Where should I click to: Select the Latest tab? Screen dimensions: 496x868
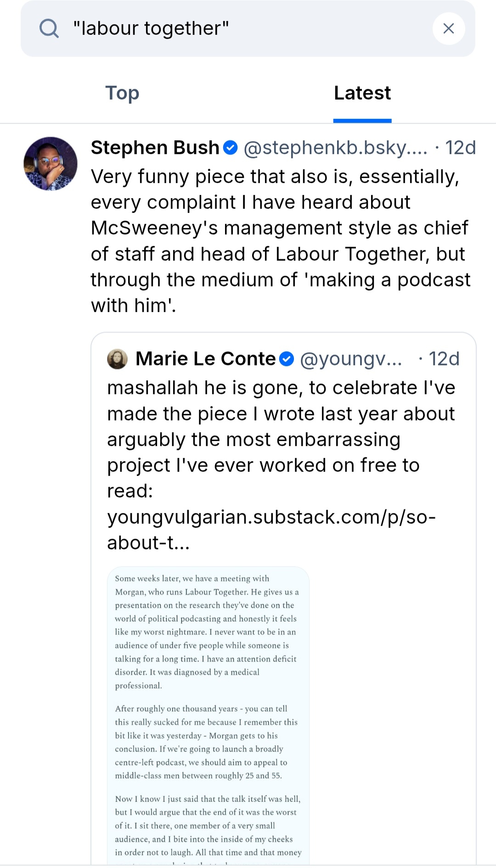click(x=362, y=93)
